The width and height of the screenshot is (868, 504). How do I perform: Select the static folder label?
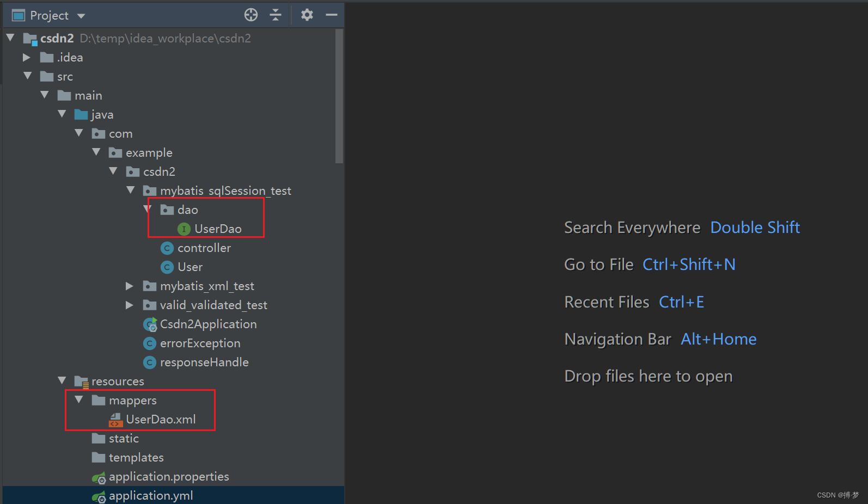click(124, 439)
